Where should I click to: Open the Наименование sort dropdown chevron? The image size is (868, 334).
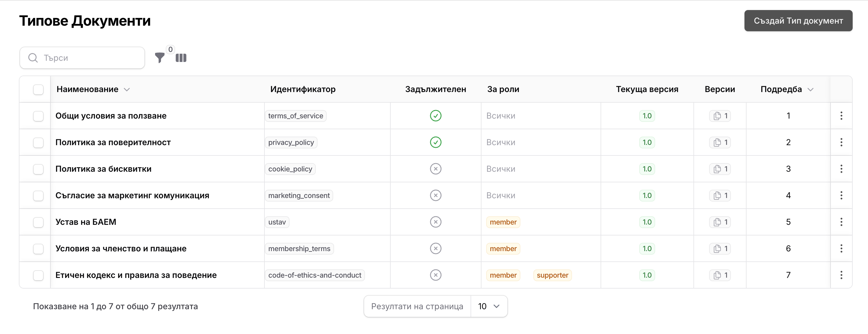coord(127,90)
